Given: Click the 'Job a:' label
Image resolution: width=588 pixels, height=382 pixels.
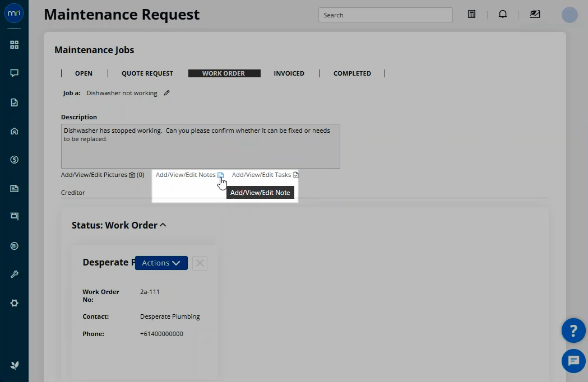Looking at the screenshot, I should [x=72, y=93].
